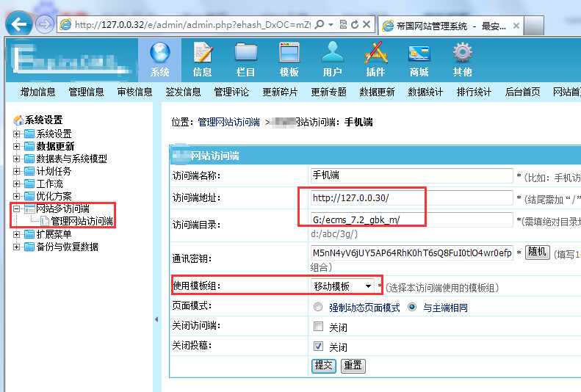Open the address bar dropdown arrow

point(331,25)
